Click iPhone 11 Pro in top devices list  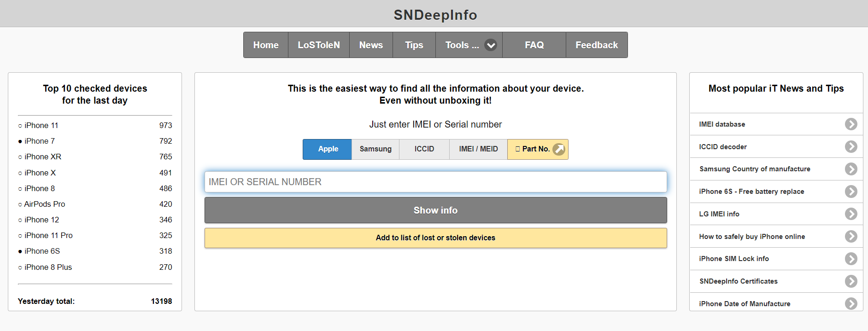click(x=48, y=235)
